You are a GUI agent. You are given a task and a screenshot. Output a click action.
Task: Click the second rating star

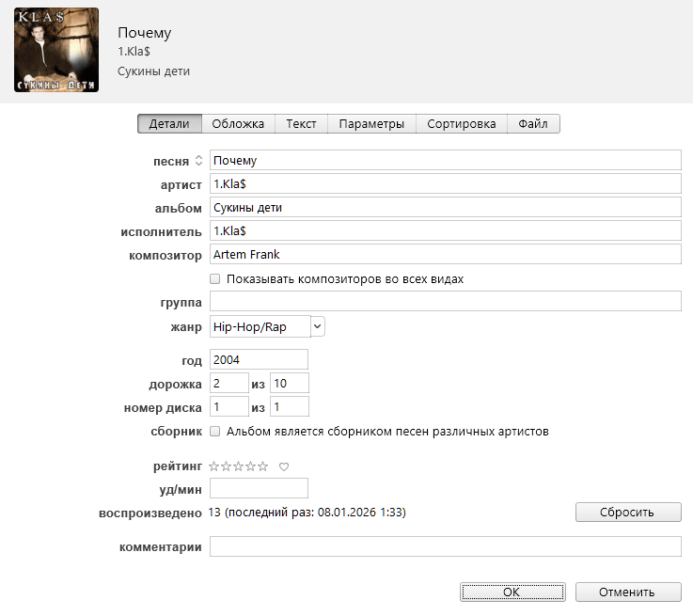(x=227, y=466)
